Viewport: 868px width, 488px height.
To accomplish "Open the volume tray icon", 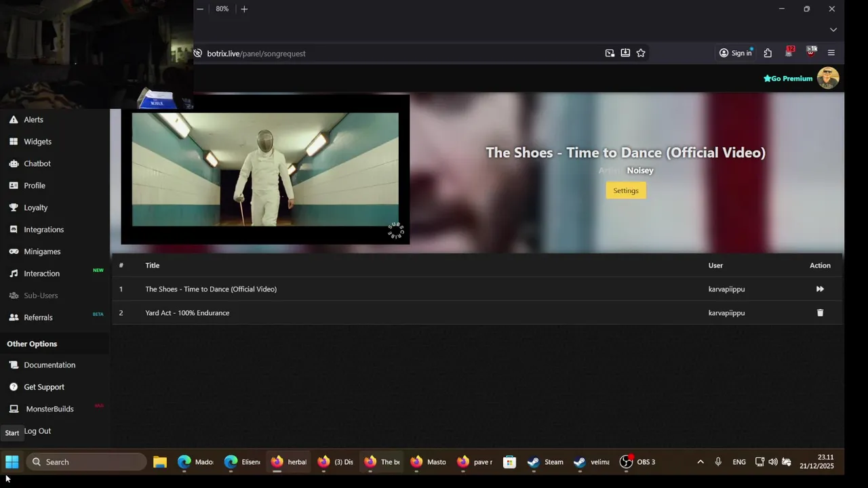I will (x=773, y=462).
